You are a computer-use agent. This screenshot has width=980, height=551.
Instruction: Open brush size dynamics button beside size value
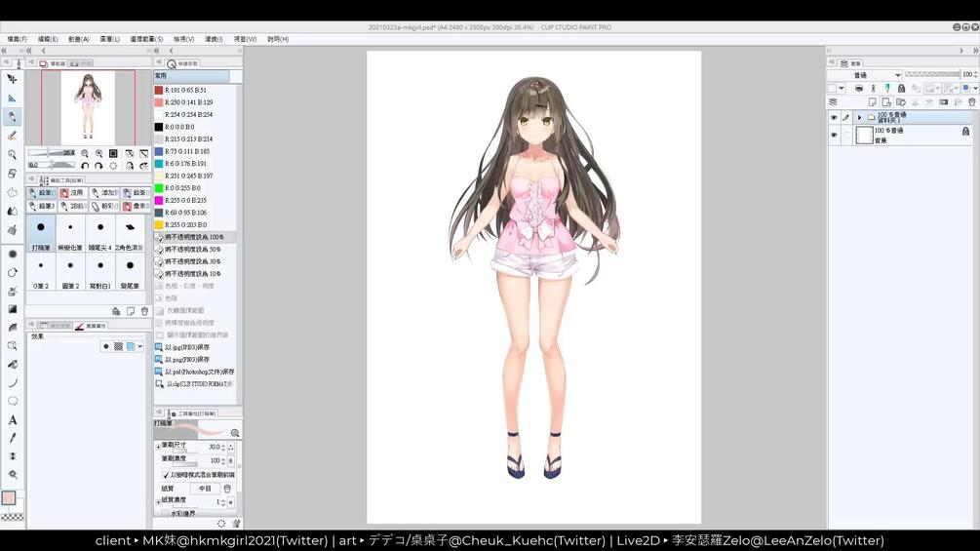231,448
